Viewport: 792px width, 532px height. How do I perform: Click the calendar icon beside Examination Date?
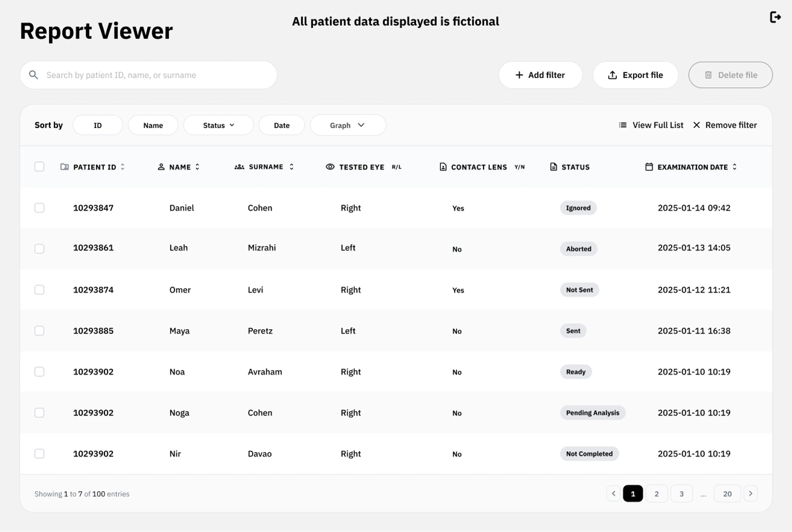649,167
